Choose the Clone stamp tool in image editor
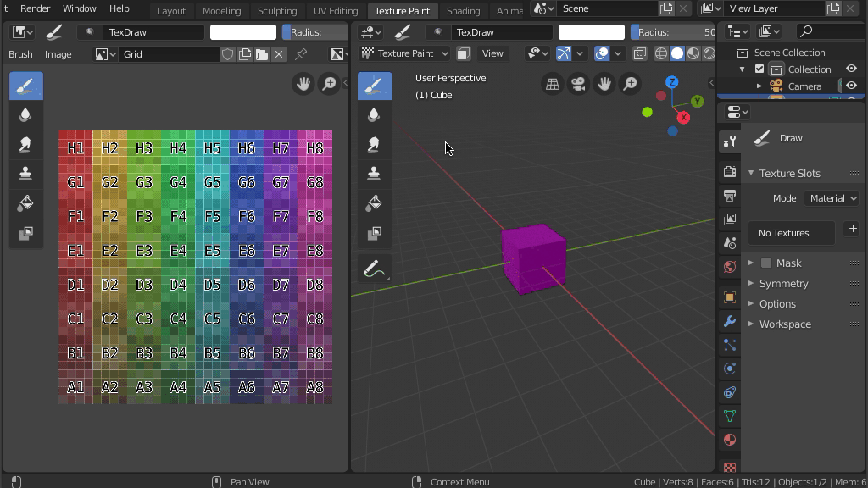 (25, 174)
